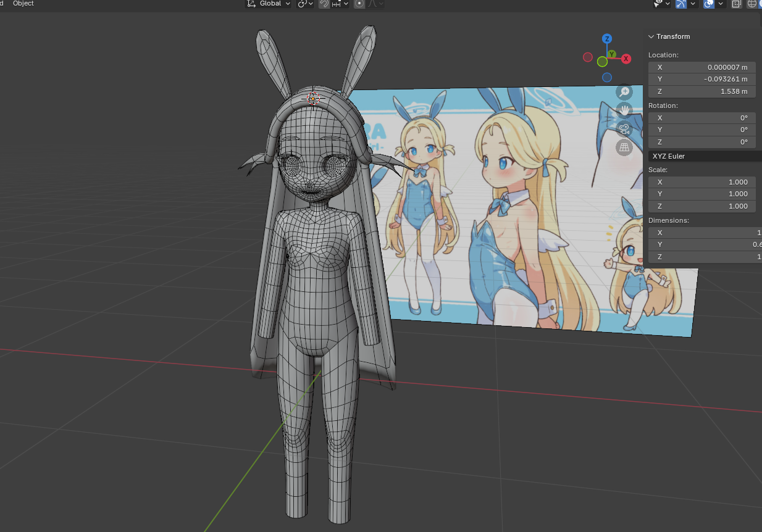762x532 pixels.
Task: Click the Dimensions Y field
Action: (705, 244)
